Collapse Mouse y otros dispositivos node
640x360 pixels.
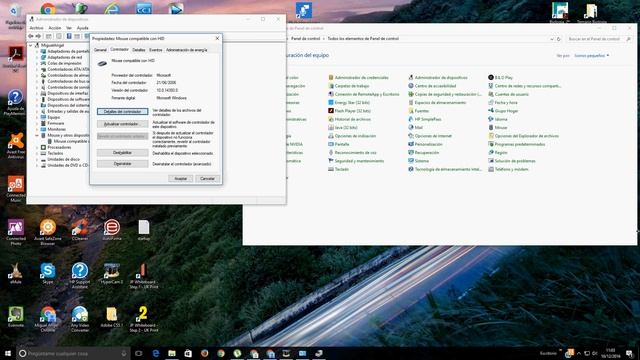(x=37, y=135)
